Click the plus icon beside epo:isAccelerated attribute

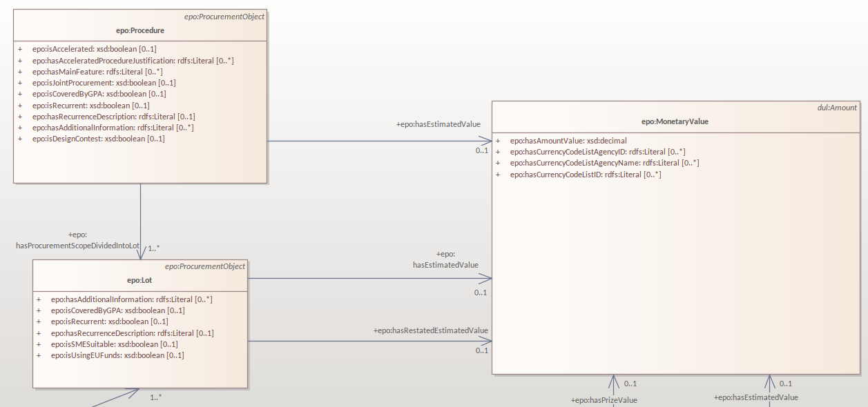(21, 49)
